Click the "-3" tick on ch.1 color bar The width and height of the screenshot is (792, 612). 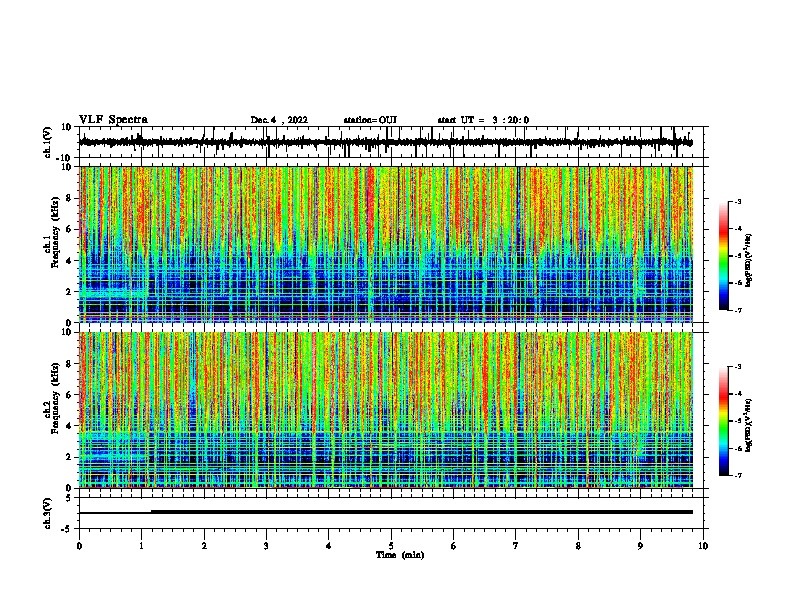click(x=738, y=201)
